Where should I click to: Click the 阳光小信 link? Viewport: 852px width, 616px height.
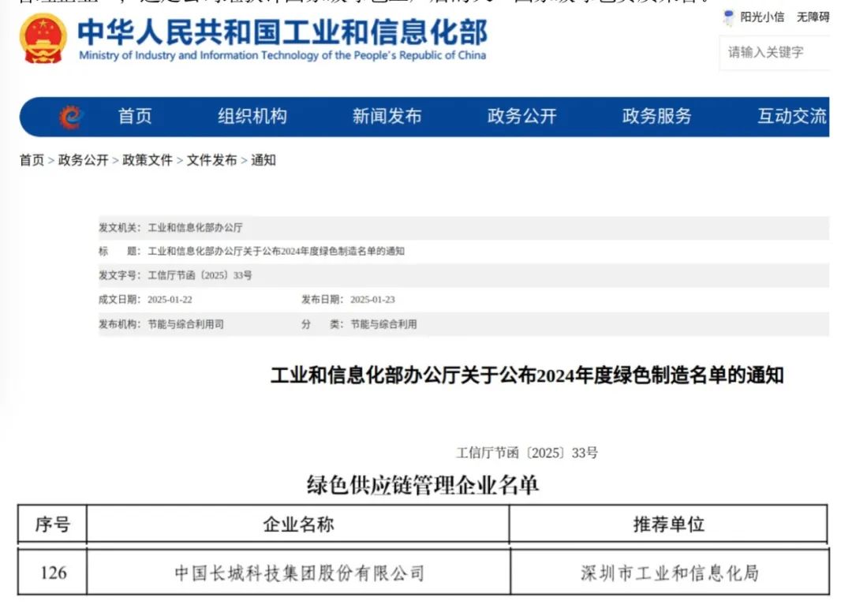coord(762,17)
